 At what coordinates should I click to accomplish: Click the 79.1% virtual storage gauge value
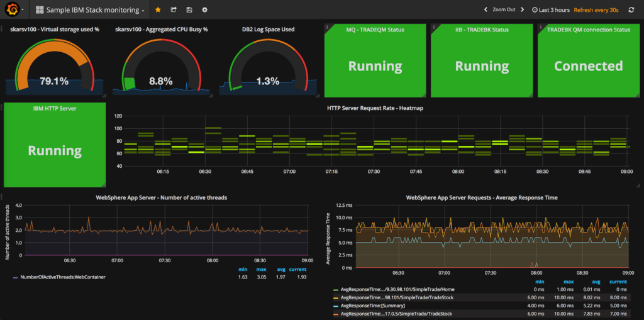[x=54, y=81]
